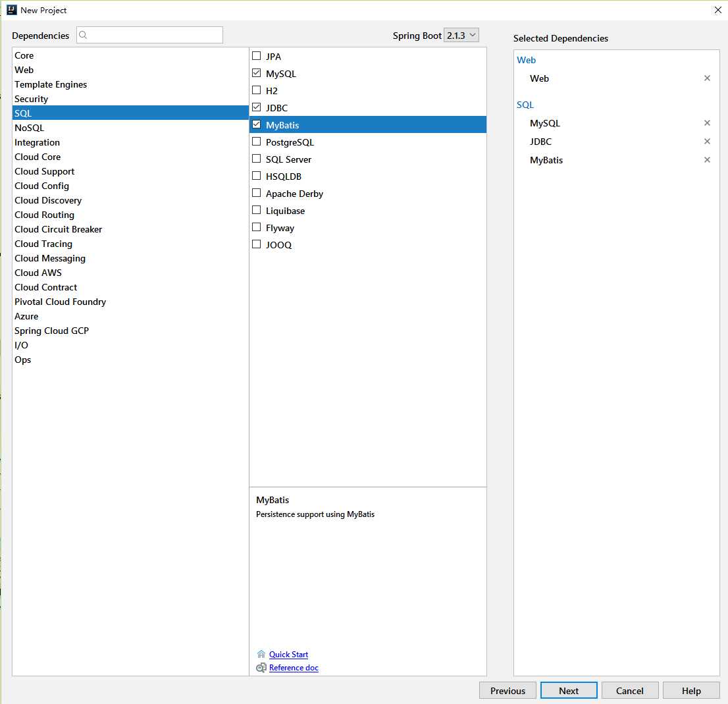
Task: Select the SQL category
Action: (x=130, y=113)
